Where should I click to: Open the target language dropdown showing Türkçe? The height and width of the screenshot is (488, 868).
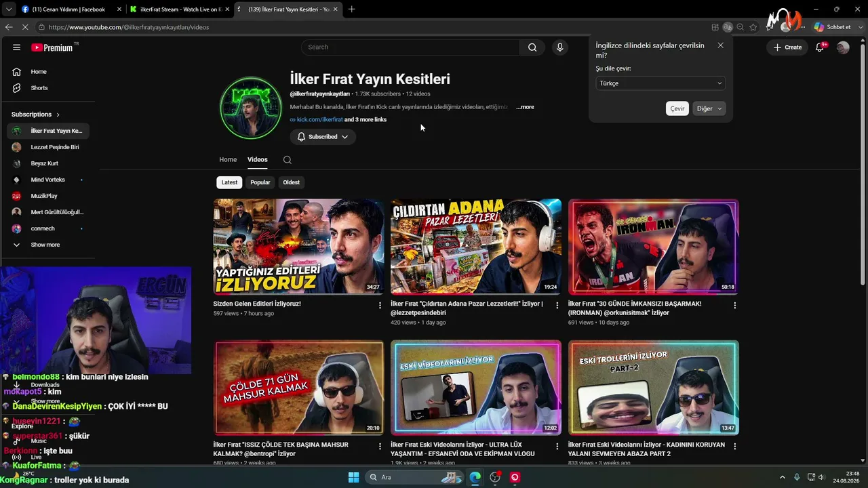(660, 83)
